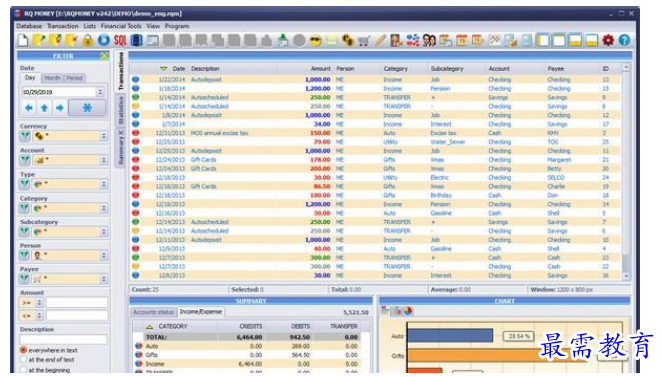Click the new blank document icon

pyautogui.click(x=23, y=41)
